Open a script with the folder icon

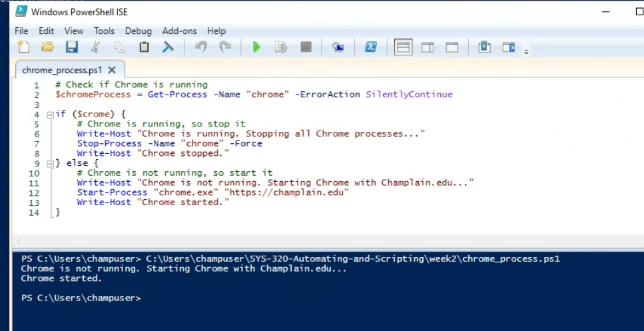(x=47, y=47)
